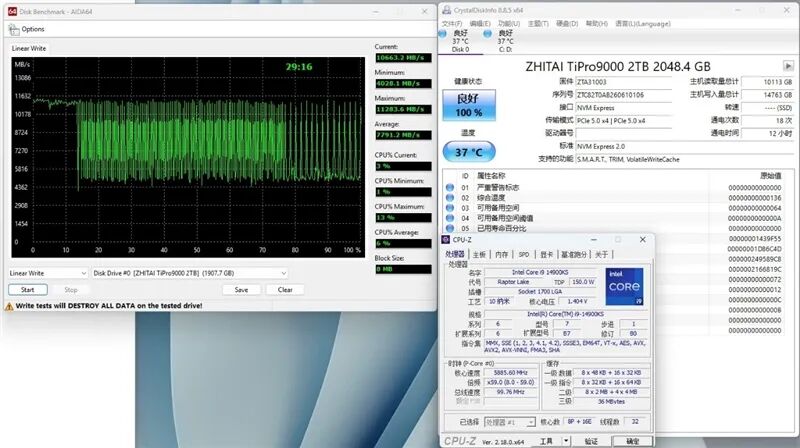Click the power-on count value 18 次
Viewport: 800px width, 448px height.
tap(767, 121)
